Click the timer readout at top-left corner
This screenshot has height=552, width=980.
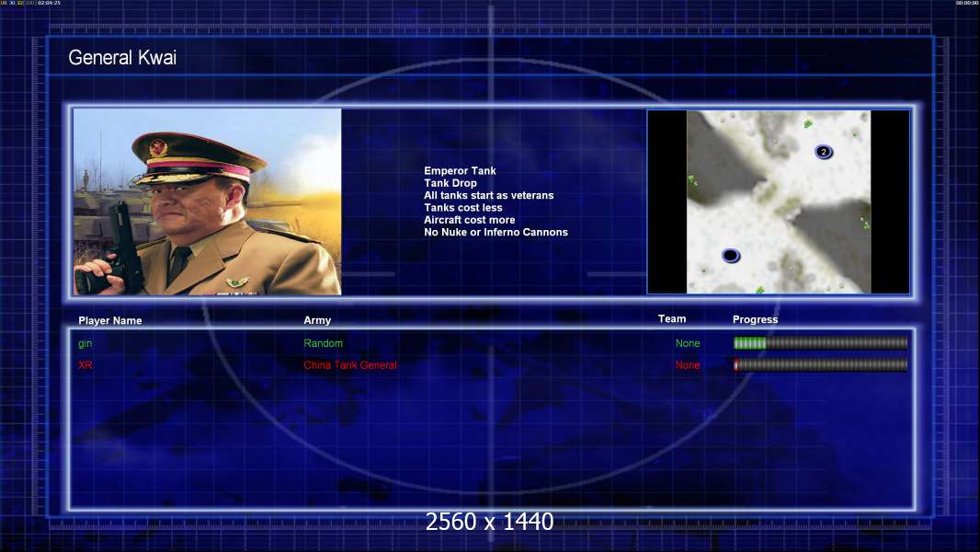[x=30, y=3]
